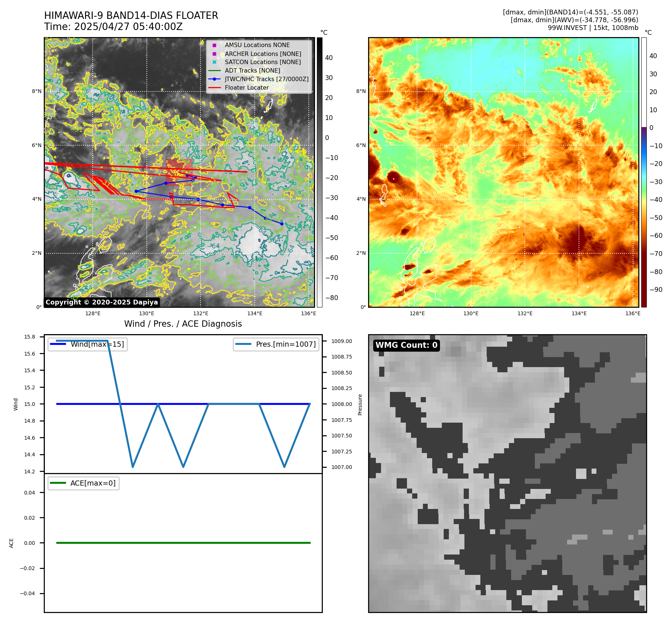This screenshot has height=626, width=672.
Task: Click the AWV dmax/dmin readout
Action: 575,20
